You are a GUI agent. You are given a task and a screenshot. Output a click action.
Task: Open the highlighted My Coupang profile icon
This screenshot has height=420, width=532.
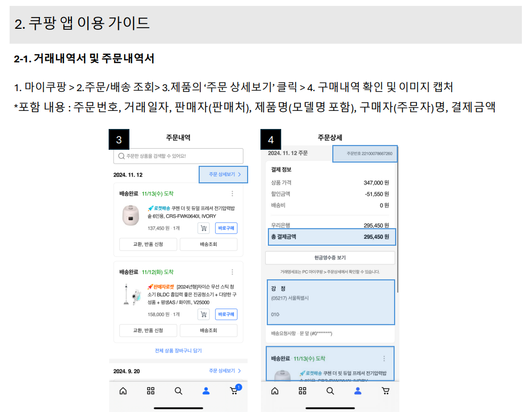click(206, 391)
